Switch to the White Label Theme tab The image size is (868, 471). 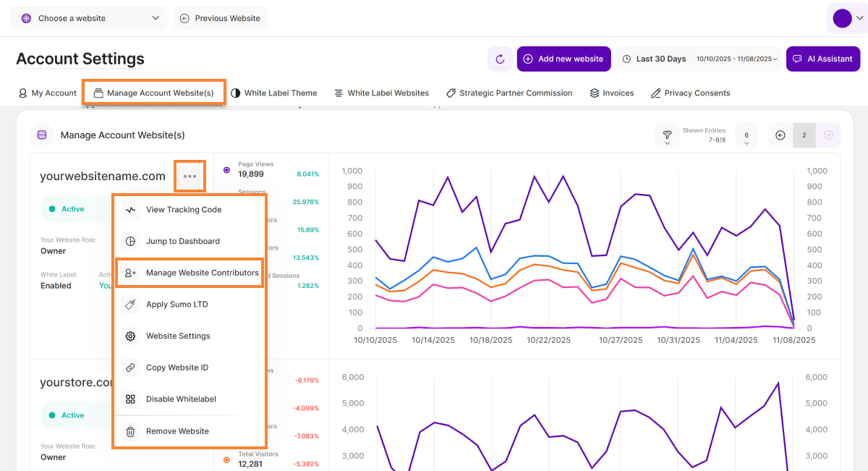[x=273, y=93]
